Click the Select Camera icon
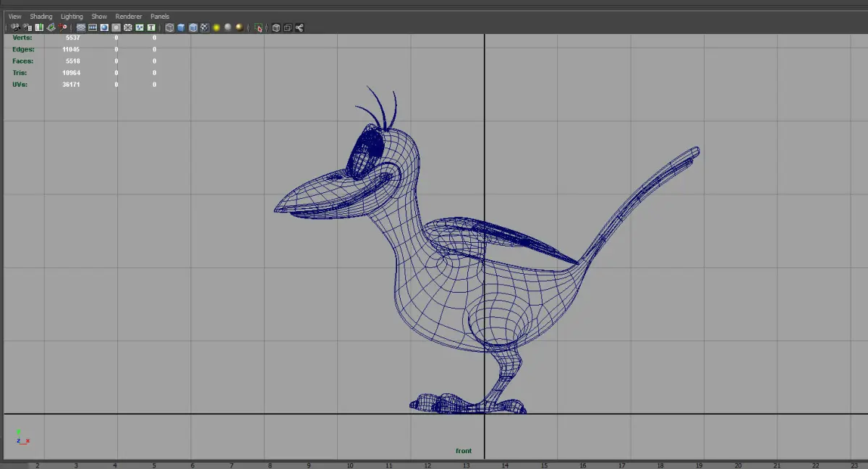This screenshot has width=868, height=469. pos(16,27)
